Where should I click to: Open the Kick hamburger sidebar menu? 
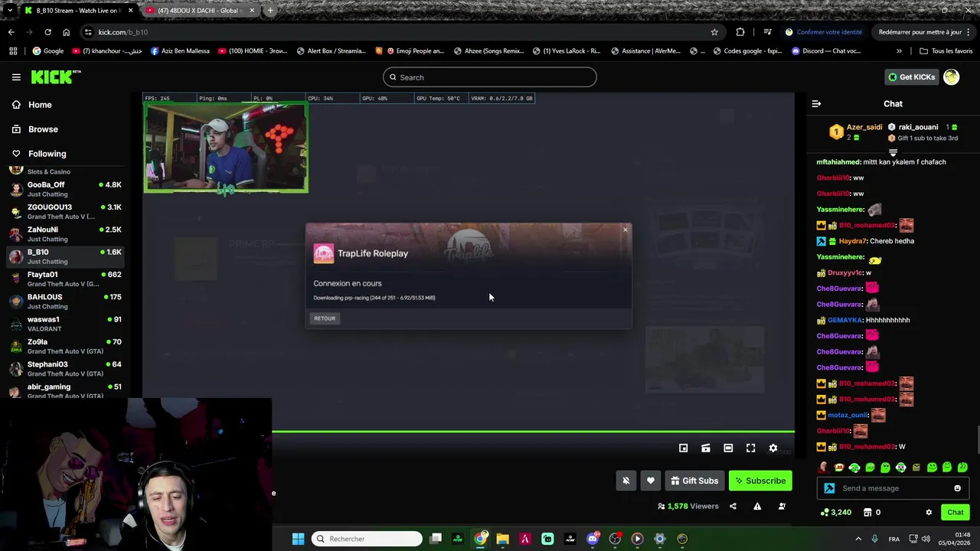pyautogui.click(x=16, y=77)
